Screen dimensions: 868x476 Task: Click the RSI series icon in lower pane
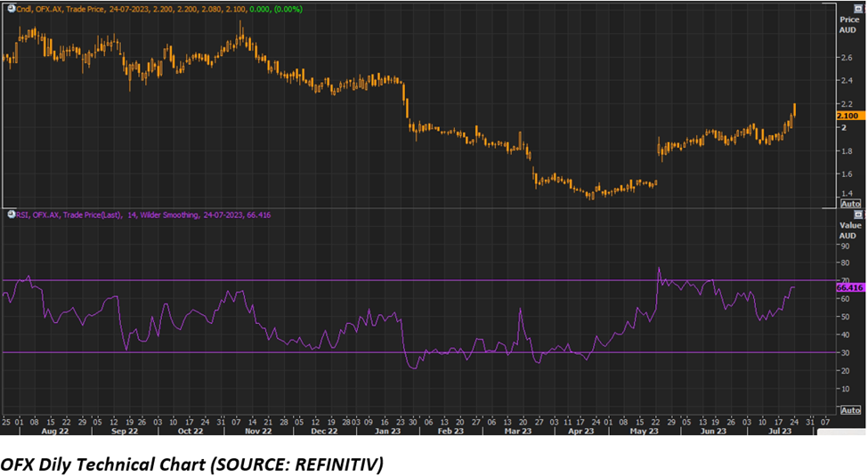(10, 214)
